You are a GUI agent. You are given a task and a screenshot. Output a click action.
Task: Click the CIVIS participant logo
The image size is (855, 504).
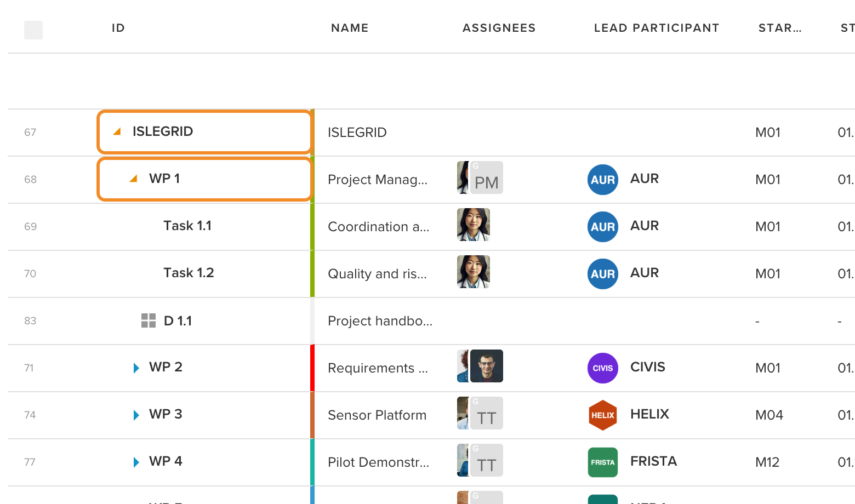(603, 368)
